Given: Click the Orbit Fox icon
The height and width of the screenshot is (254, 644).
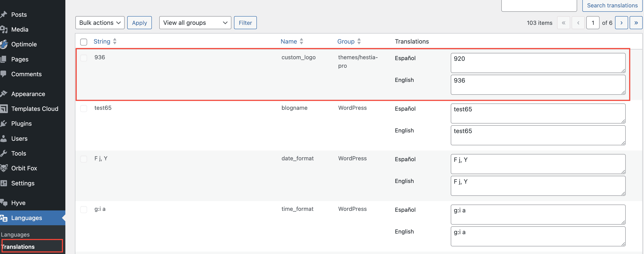Looking at the screenshot, I should [x=3, y=168].
